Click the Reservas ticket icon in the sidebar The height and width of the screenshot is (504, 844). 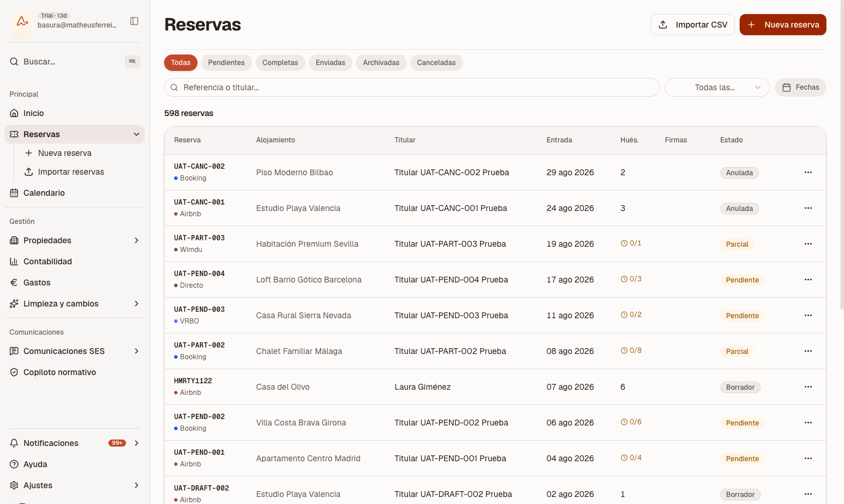pos(14,134)
